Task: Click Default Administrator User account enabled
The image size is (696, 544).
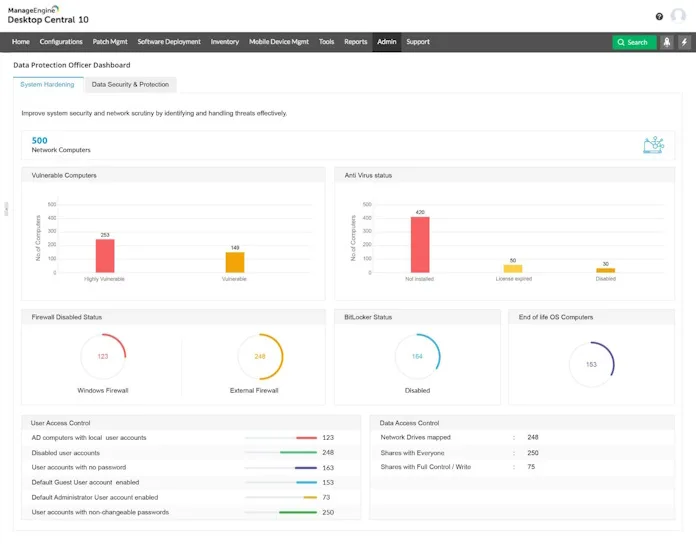Action: (95, 497)
